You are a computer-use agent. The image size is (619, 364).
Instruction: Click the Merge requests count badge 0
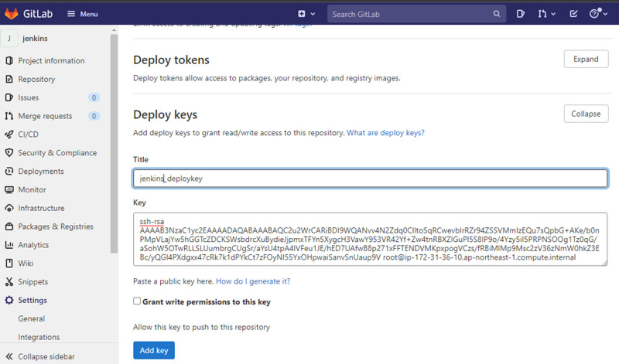94,116
